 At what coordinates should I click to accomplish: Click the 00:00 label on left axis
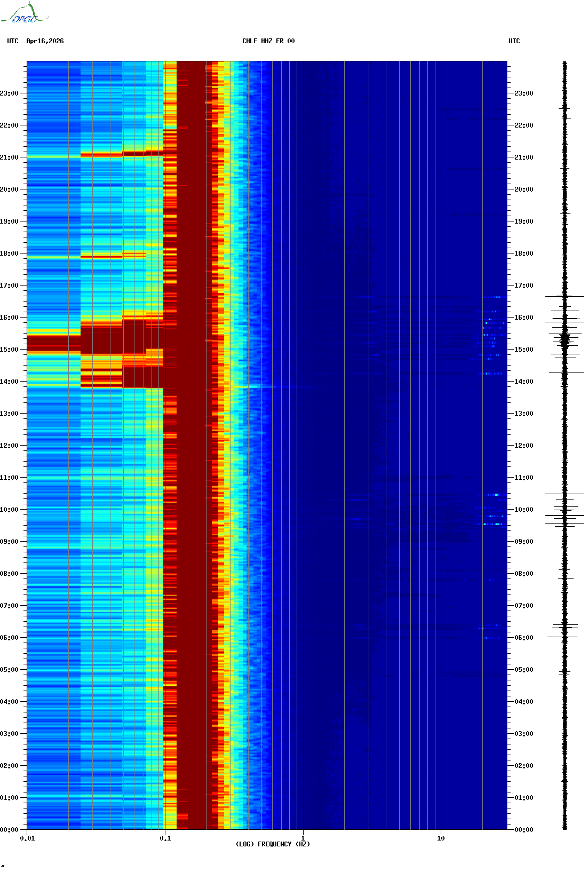point(10,830)
